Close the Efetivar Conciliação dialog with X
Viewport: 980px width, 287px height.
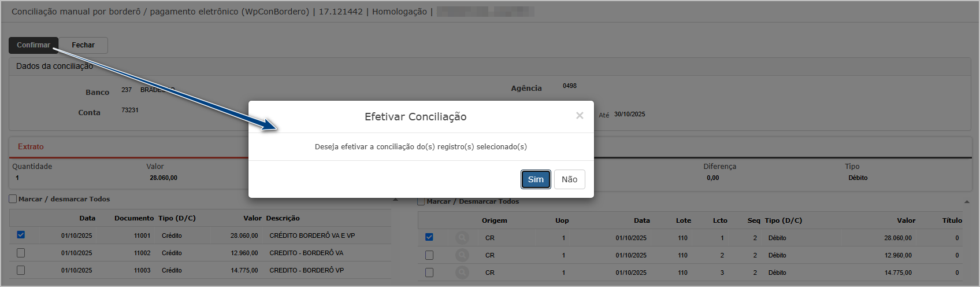(580, 116)
